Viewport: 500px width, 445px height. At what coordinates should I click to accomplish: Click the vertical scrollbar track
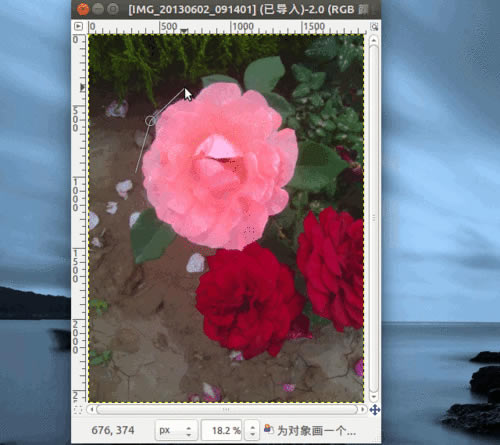tap(374, 218)
